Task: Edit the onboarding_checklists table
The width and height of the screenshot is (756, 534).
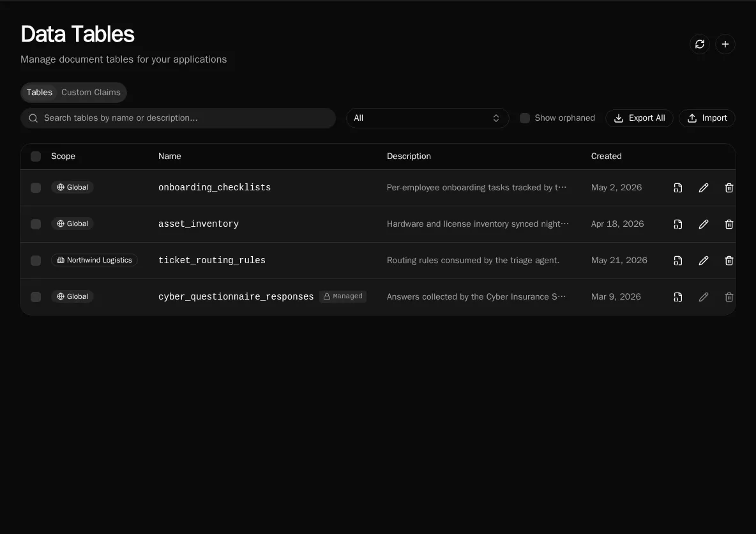Action: pyautogui.click(x=704, y=188)
